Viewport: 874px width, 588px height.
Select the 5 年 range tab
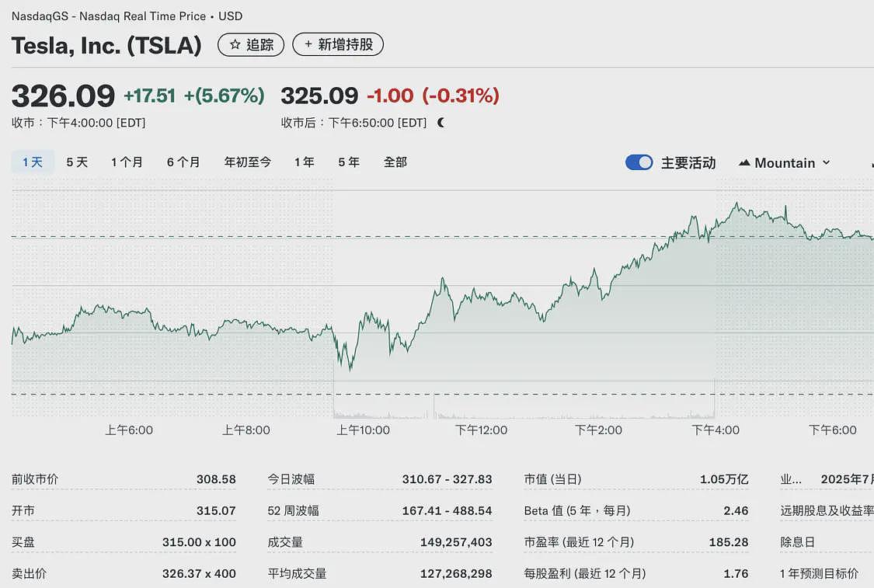(x=349, y=162)
